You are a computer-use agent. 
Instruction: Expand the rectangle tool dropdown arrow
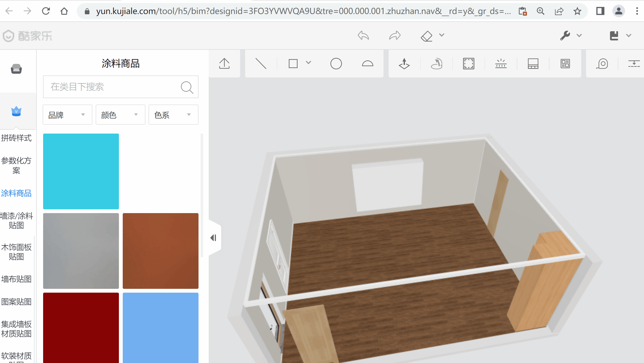(x=308, y=63)
